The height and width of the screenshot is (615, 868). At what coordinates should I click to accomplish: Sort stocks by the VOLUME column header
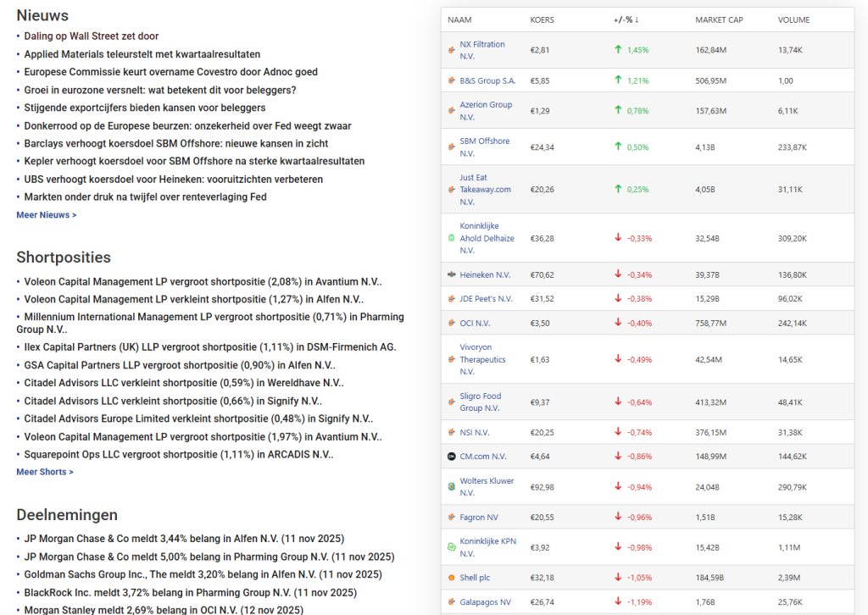tap(793, 20)
